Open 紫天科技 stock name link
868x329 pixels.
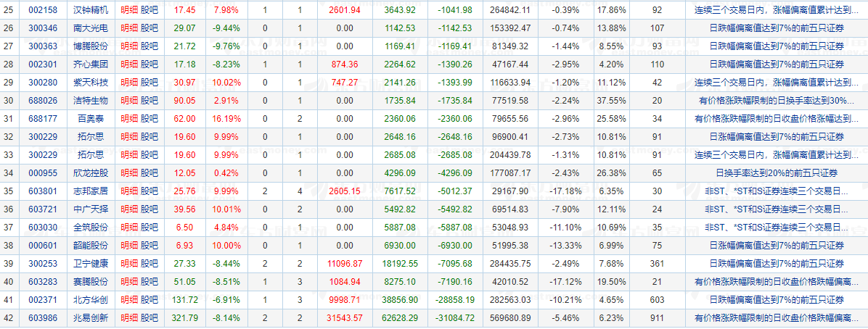91,83
